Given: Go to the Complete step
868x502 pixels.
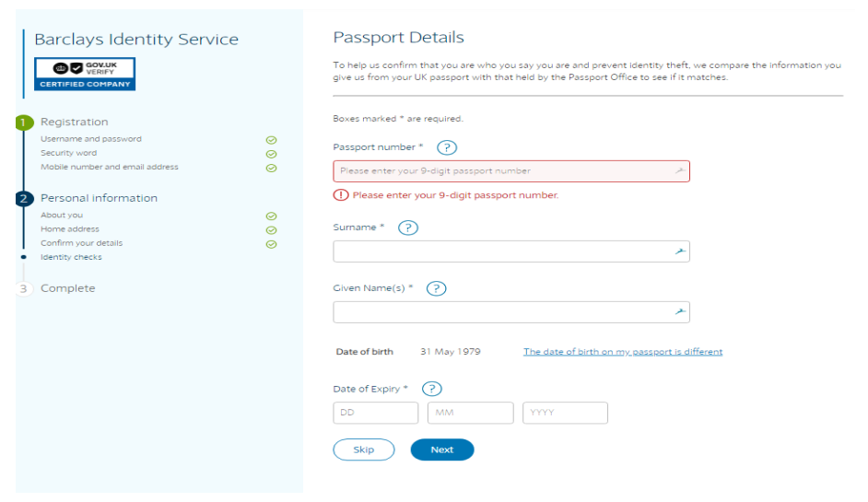Looking at the screenshot, I should pyautogui.click(x=67, y=288).
